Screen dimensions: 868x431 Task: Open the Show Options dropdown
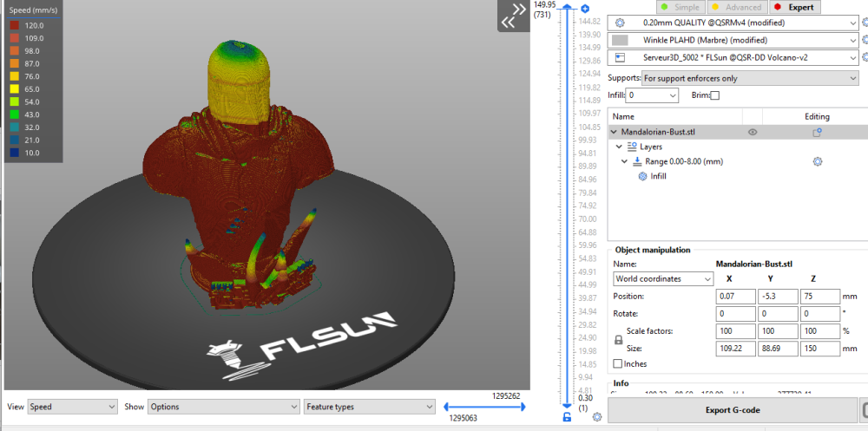pyautogui.click(x=223, y=407)
